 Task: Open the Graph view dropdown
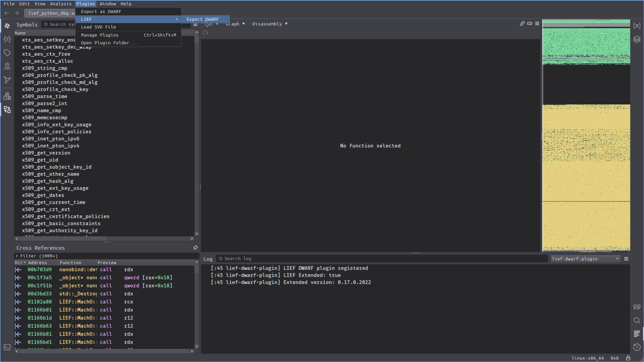tap(235, 24)
